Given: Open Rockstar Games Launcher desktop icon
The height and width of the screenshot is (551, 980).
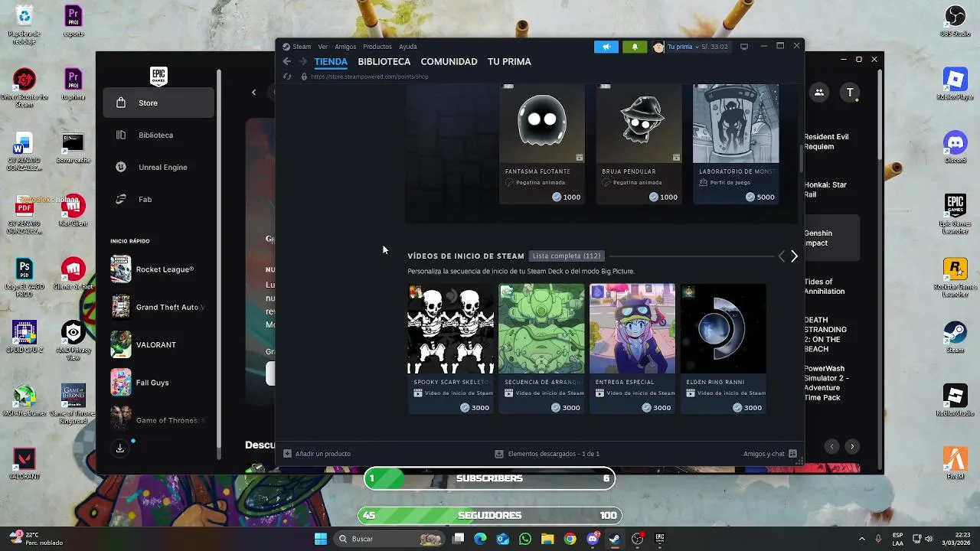Looking at the screenshot, I should 955,278.
